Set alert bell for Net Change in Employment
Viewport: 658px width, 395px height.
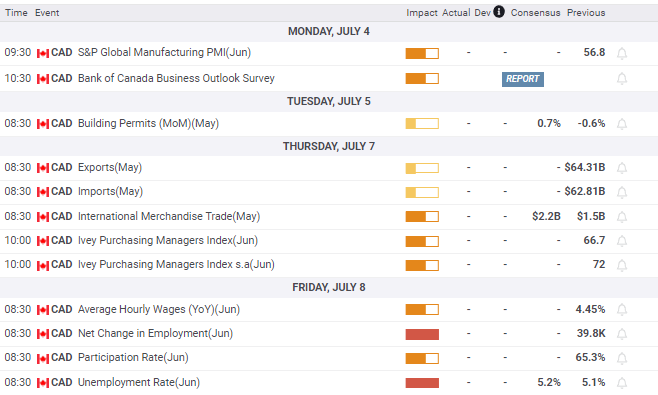click(x=622, y=334)
